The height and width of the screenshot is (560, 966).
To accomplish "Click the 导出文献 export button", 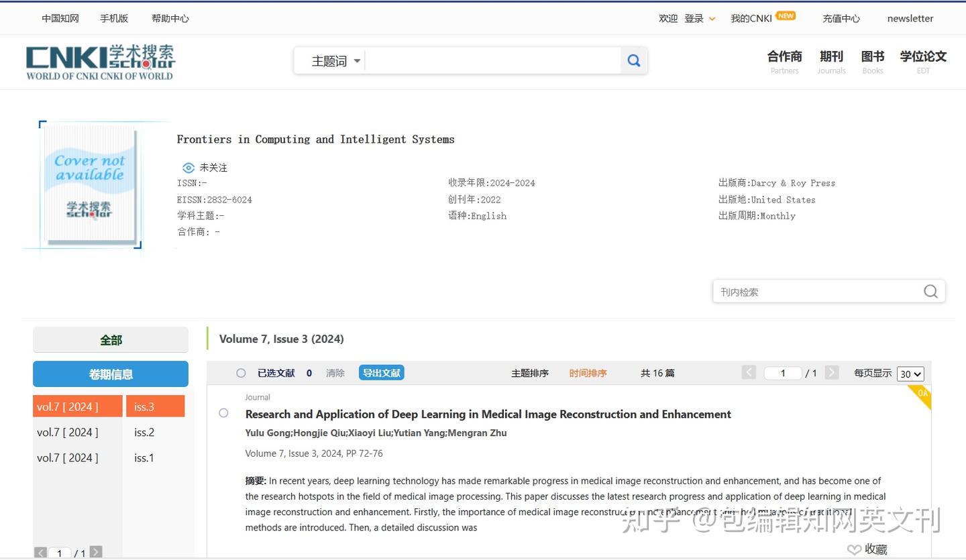I will pos(381,372).
